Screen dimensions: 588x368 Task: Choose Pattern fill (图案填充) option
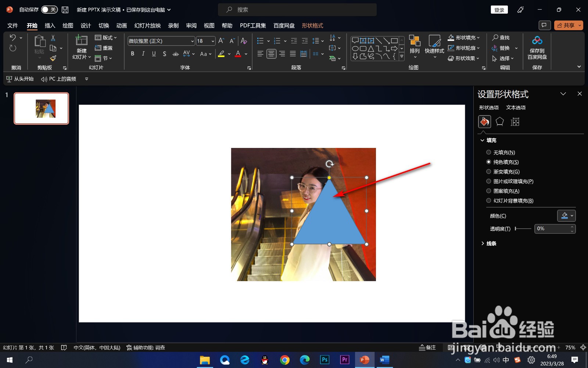tap(488, 191)
